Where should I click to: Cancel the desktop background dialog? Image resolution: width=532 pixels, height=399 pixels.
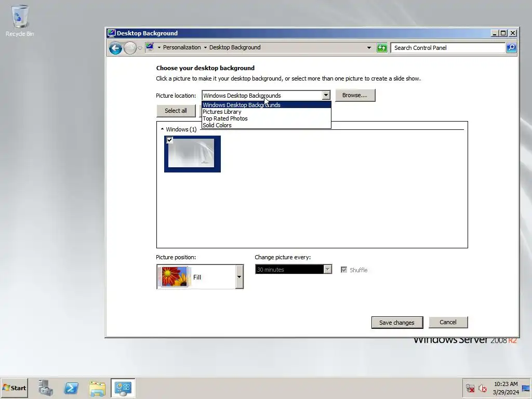click(x=448, y=322)
